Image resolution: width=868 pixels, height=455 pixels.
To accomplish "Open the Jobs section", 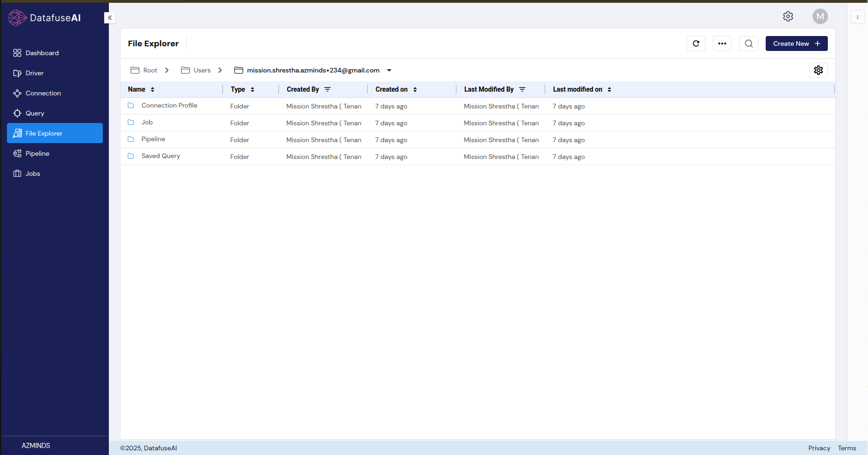I will click(33, 173).
